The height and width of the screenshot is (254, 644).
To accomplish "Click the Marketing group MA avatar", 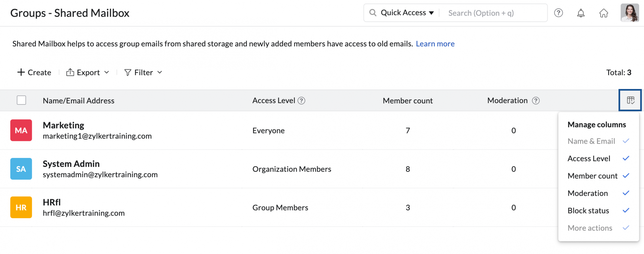I will point(21,130).
